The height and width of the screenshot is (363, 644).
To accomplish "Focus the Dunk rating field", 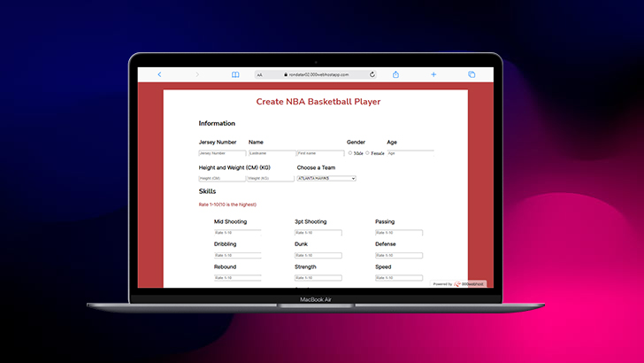I will click(x=318, y=255).
